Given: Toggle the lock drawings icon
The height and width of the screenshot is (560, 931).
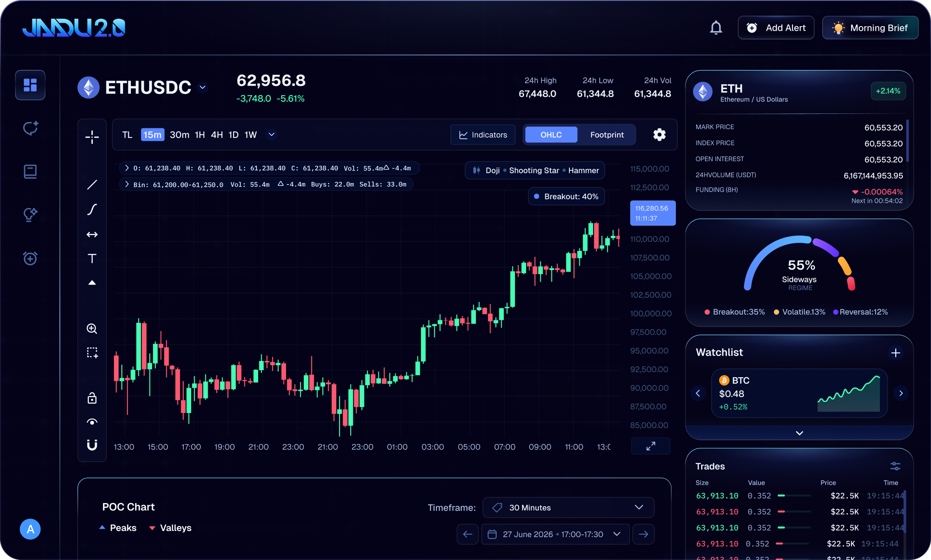Looking at the screenshot, I should click(92, 398).
